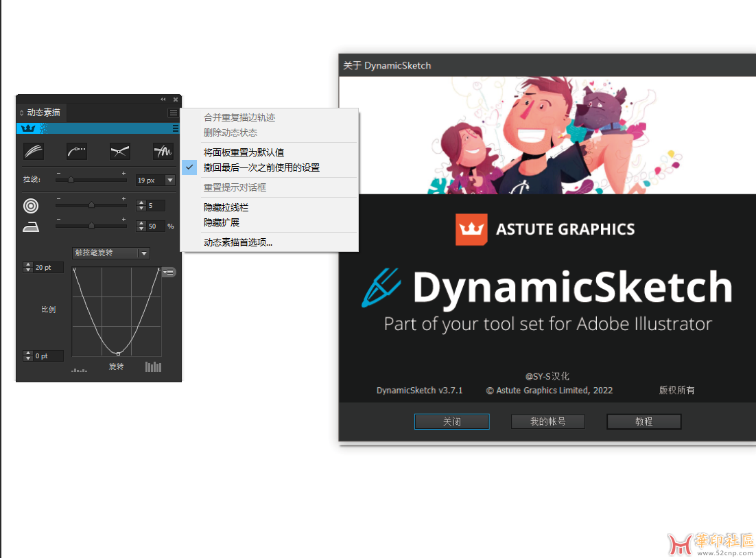Click the DynamicSketch blue pen logo
Screen dimensions: 756x558
[x=381, y=288]
